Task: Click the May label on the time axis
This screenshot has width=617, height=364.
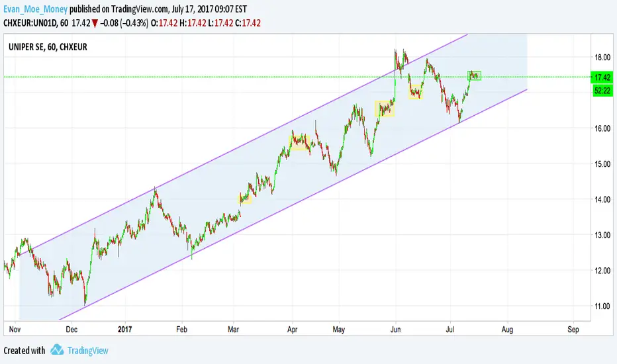Action: [338, 330]
